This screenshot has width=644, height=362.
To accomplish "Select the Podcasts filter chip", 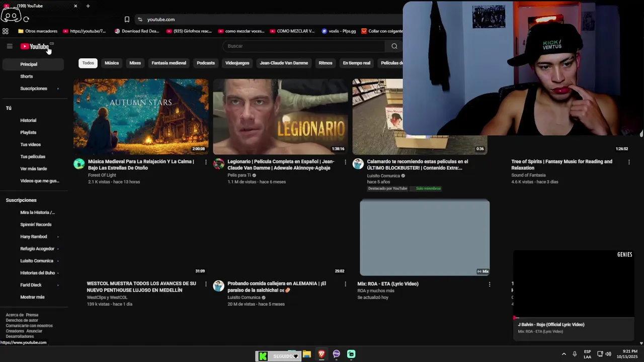I will point(206,63).
